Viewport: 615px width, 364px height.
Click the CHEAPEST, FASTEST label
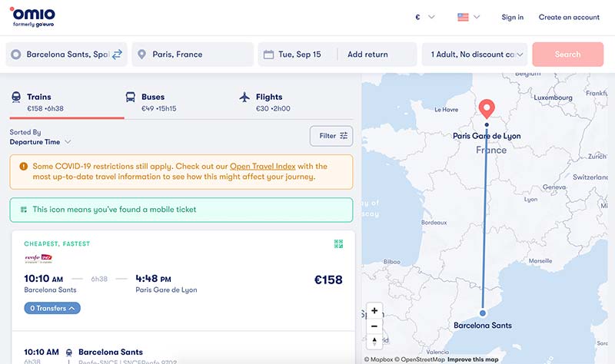57,243
